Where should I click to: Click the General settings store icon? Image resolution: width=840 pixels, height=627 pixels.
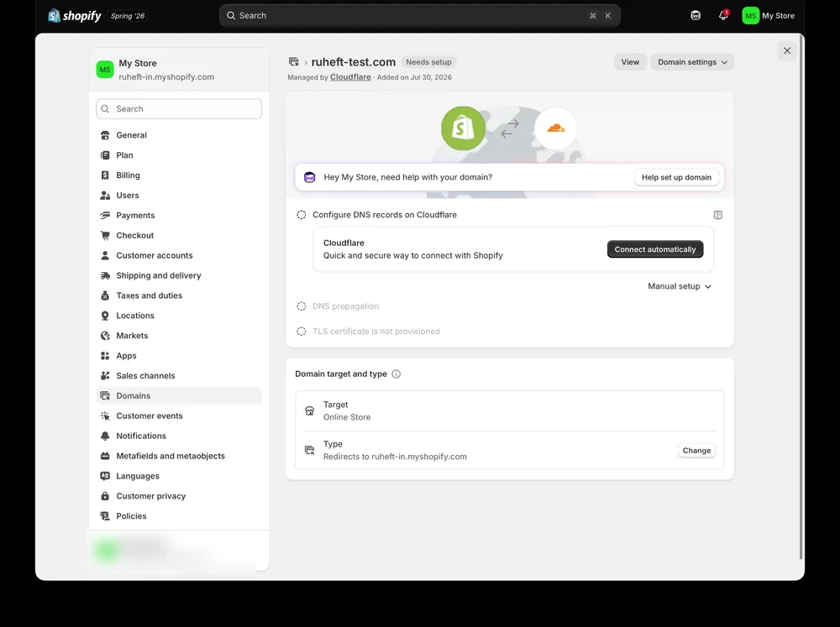[x=105, y=135]
